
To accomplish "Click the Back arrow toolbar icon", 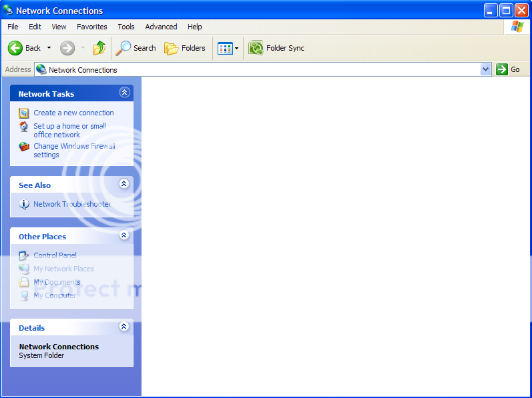I will pyautogui.click(x=15, y=48).
